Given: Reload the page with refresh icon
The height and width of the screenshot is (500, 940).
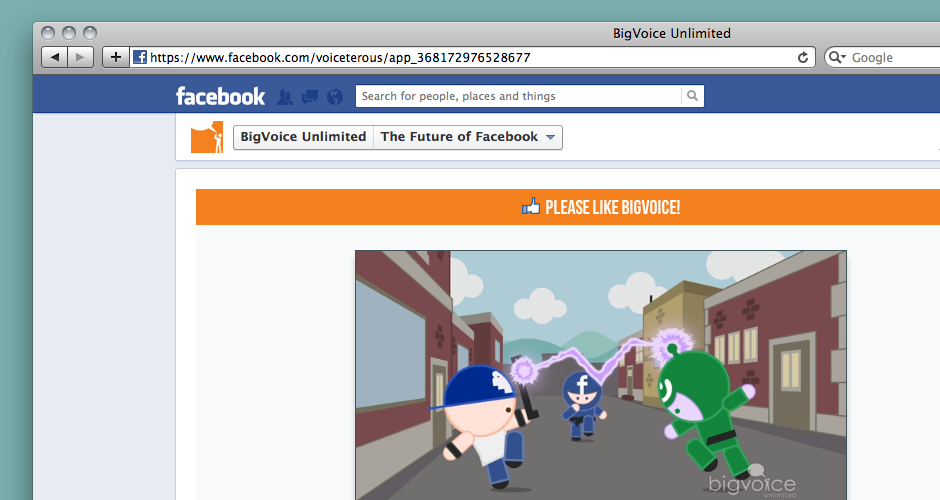Looking at the screenshot, I should [x=803, y=58].
